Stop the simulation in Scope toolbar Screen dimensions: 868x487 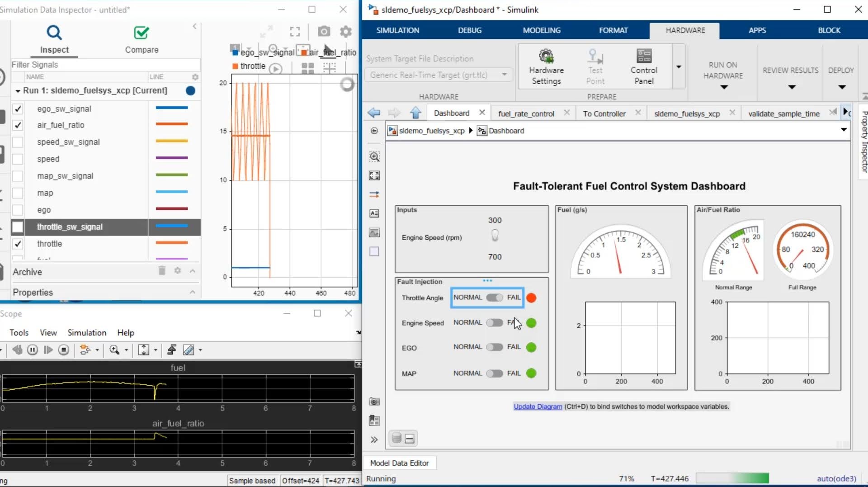(64, 350)
